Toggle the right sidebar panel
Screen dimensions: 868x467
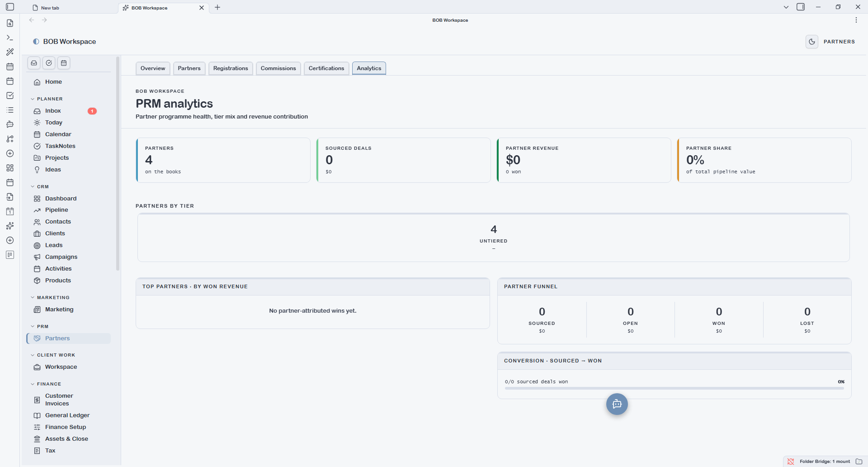tap(801, 7)
